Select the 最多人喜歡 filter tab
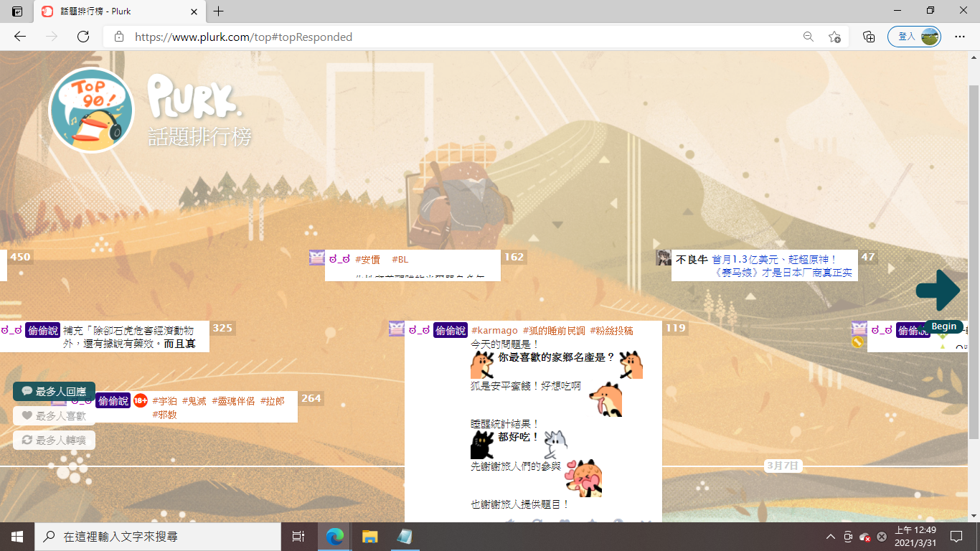Image resolution: width=980 pixels, height=551 pixels. coord(54,415)
